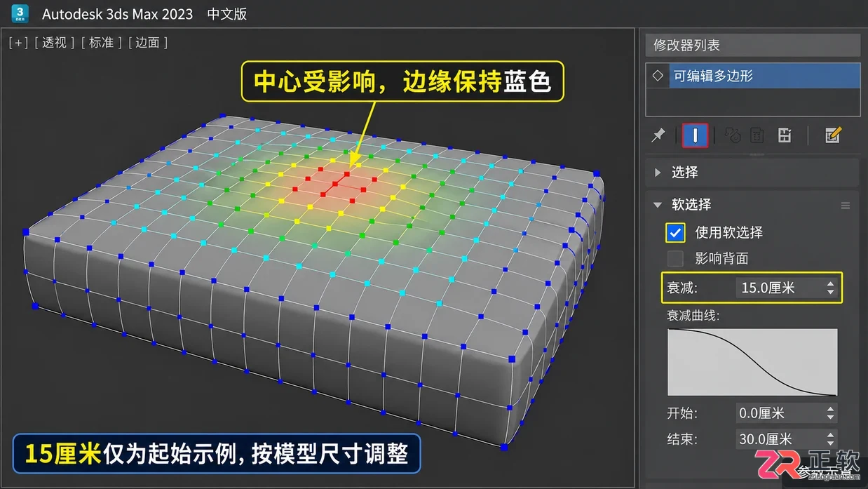This screenshot has width=868, height=489.
Task: Click the 衰减曲线 falloff curve graph
Action: coord(752,363)
